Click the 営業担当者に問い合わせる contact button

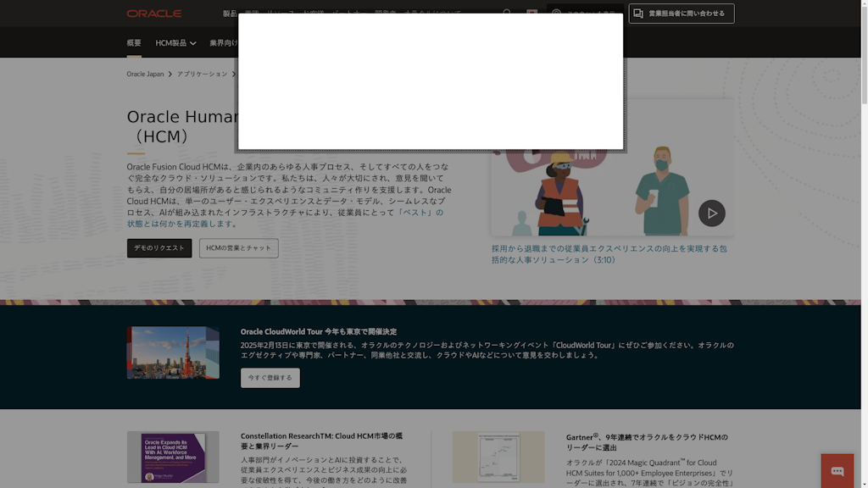point(681,14)
